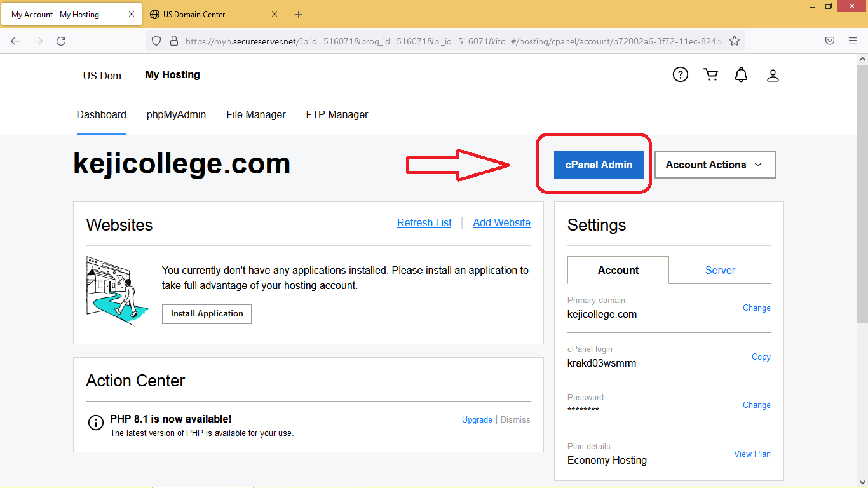
Task: Close the US Domain Center tab
Action: [275, 14]
